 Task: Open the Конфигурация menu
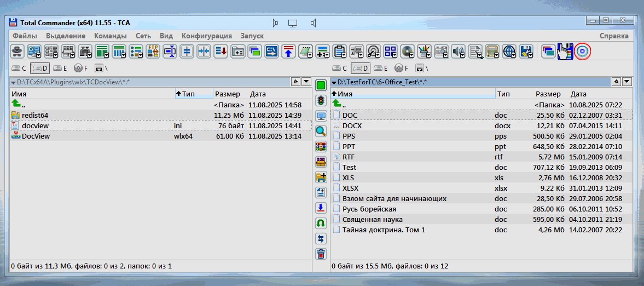[x=207, y=36]
